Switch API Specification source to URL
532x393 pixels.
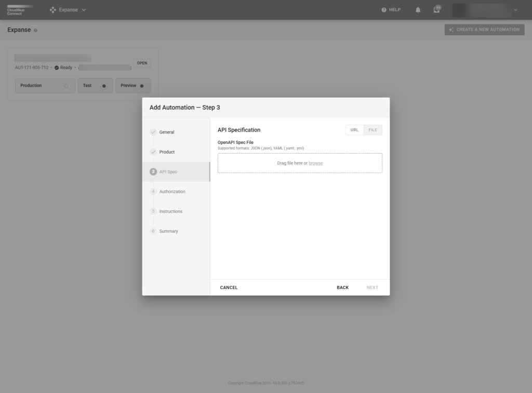[354, 130]
